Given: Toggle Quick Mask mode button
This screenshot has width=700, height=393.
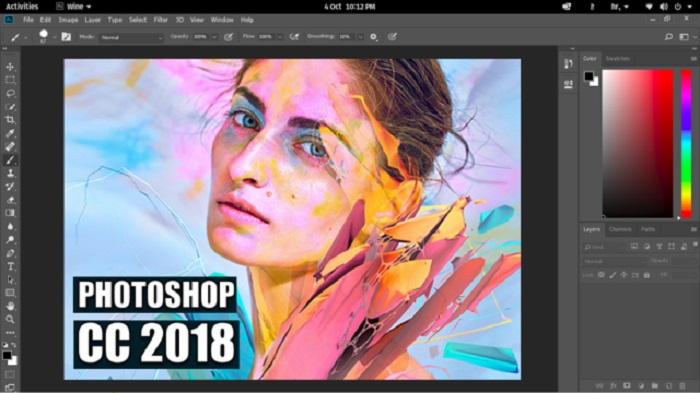Looking at the screenshot, I should pyautogui.click(x=10, y=375).
